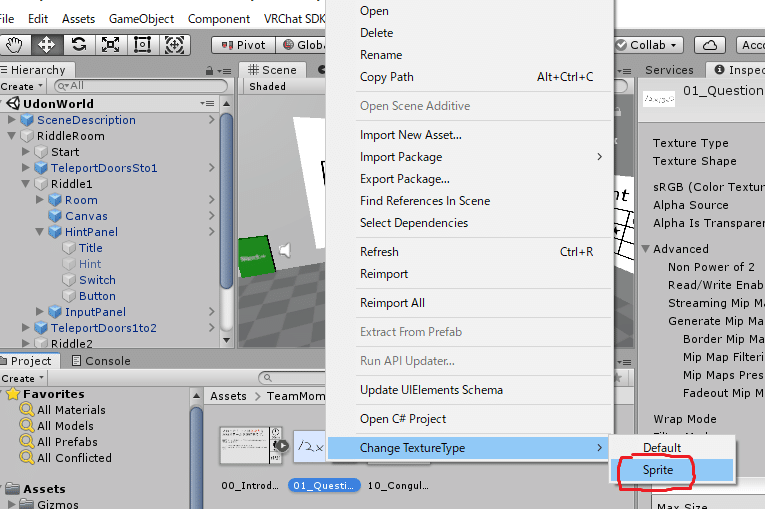Collapse the HintPanel prefab

point(40,232)
